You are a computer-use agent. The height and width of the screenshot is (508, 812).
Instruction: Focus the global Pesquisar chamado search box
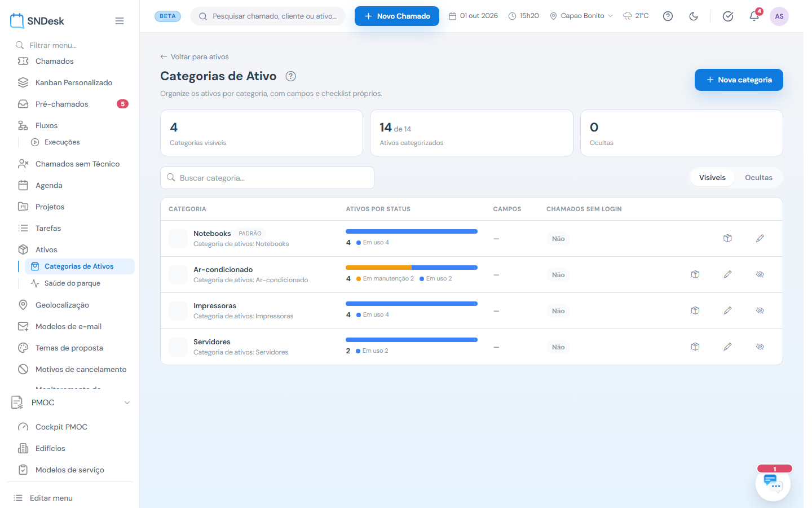268,16
